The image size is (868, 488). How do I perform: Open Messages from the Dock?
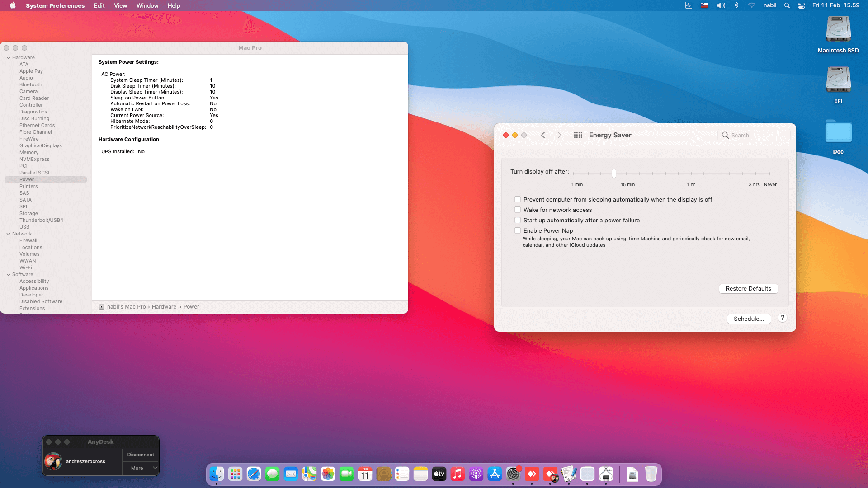coord(272,474)
